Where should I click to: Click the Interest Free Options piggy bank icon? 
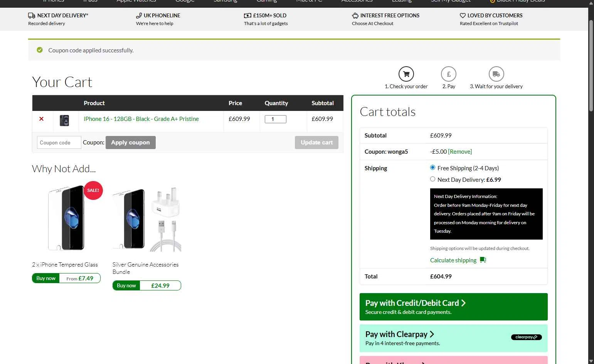(355, 15)
